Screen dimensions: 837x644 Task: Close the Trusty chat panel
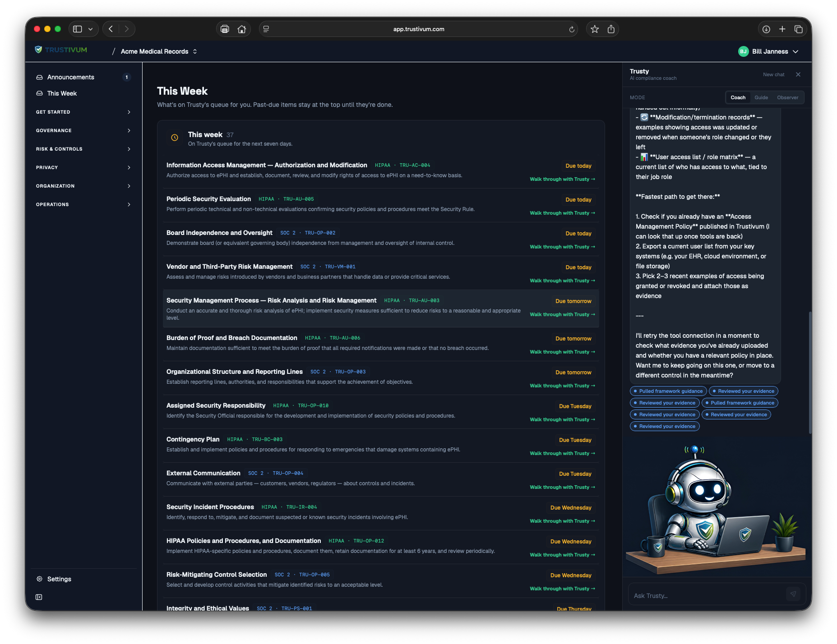(x=798, y=74)
